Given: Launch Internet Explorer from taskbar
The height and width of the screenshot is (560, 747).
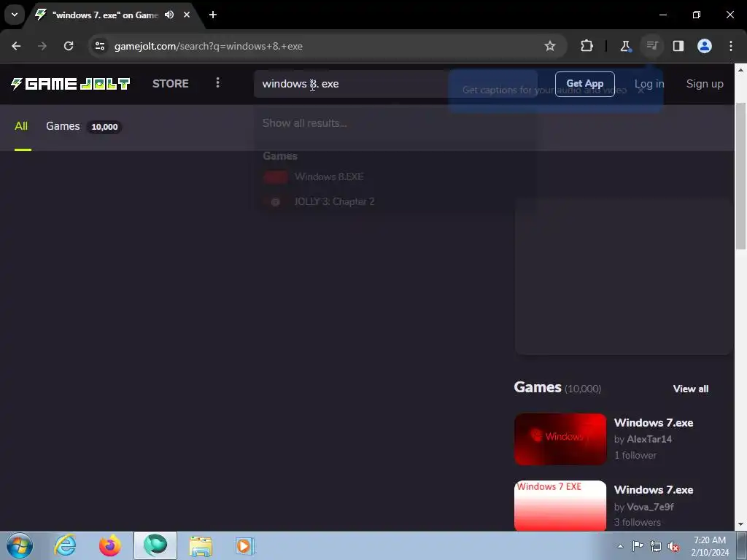Looking at the screenshot, I should pos(65,545).
